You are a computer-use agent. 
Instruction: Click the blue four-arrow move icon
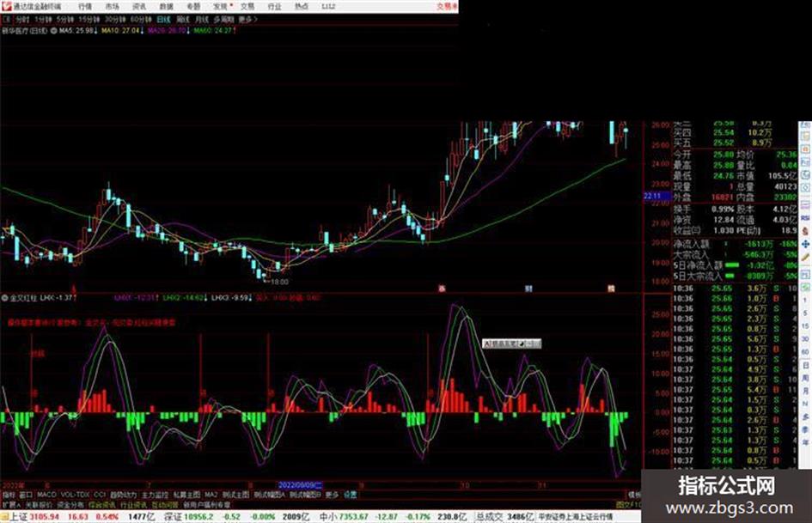pyautogui.click(x=805, y=244)
